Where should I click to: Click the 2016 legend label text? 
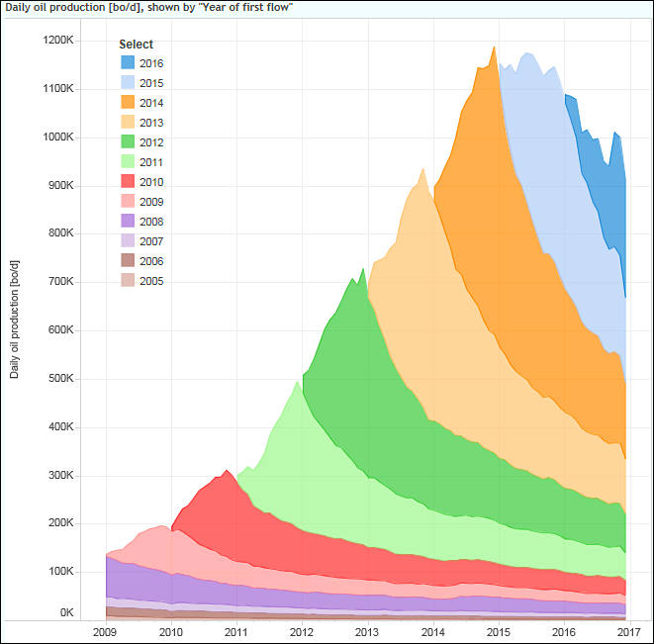tap(151, 63)
